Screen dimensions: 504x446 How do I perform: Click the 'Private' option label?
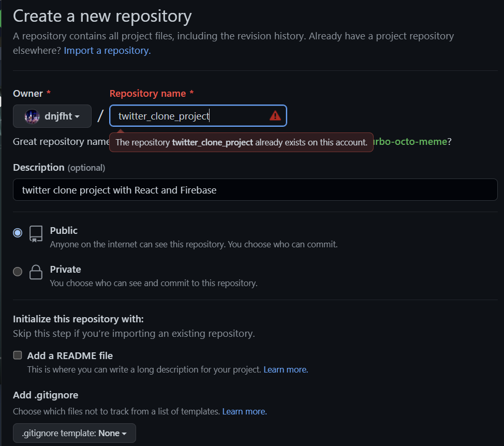[66, 269]
